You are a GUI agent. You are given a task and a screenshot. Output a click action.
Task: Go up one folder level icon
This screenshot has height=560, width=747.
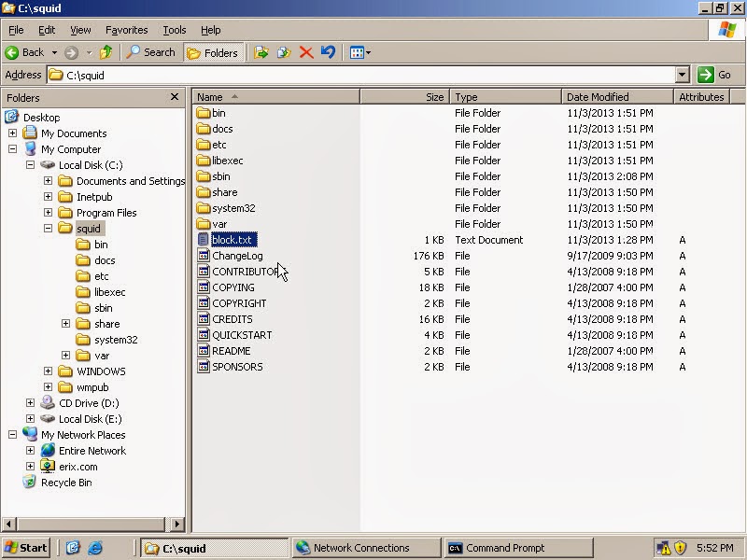click(x=106, y=52)
